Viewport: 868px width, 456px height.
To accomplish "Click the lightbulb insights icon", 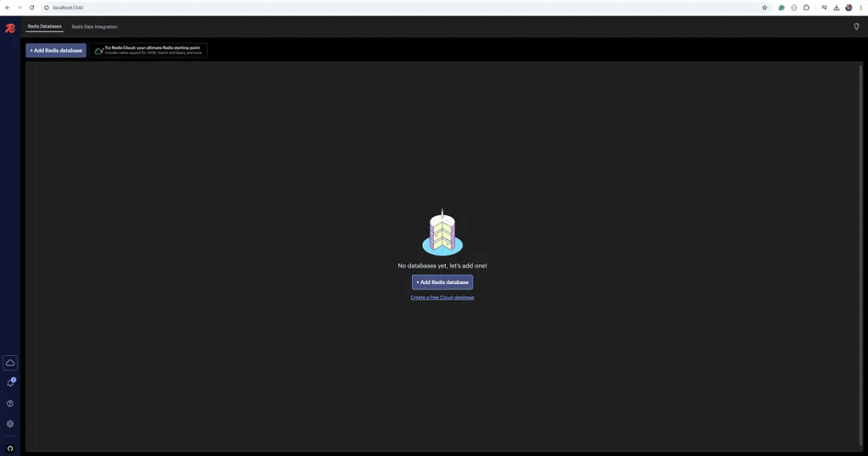I will tap(856, 27).
